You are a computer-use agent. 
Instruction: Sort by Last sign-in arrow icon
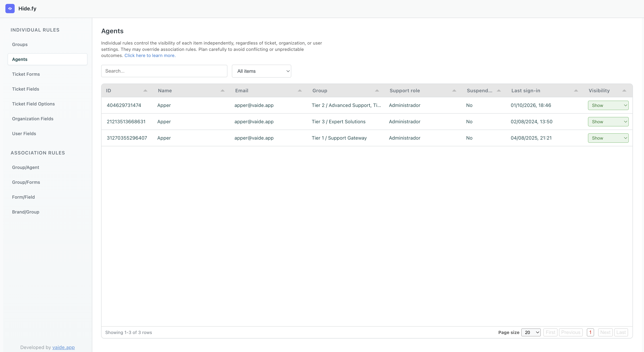(576, 90)
